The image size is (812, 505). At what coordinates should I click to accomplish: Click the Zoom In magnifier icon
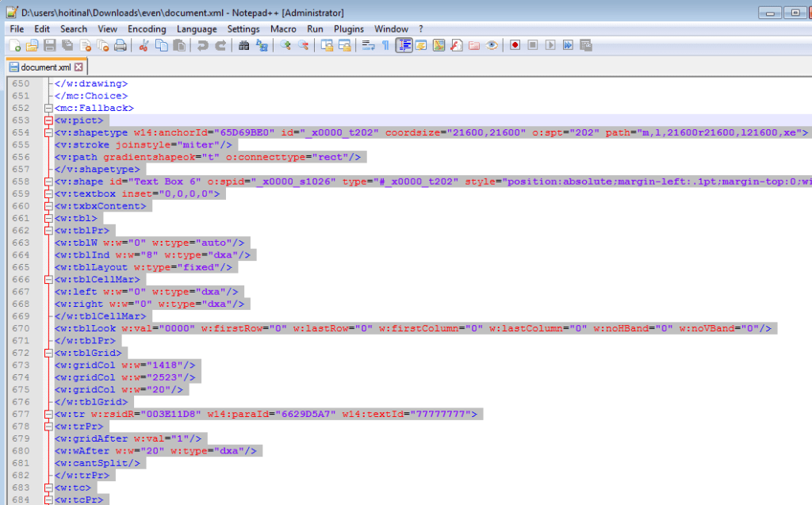tap(285, 46)
